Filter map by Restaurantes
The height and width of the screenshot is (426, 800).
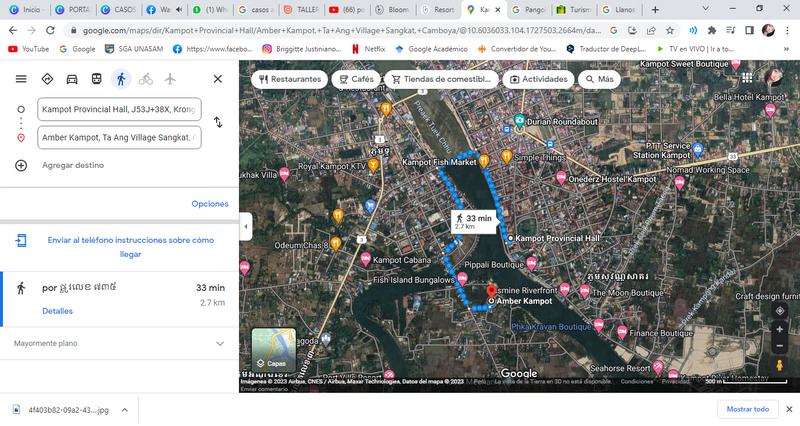point(290,79)
